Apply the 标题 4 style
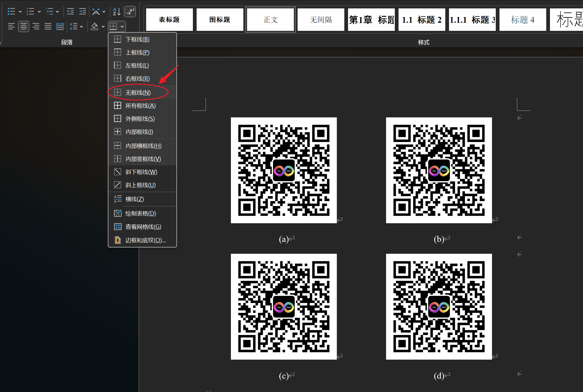Image resolution: width=583 pixels, height=392 pixels. [x=523, y=20]
